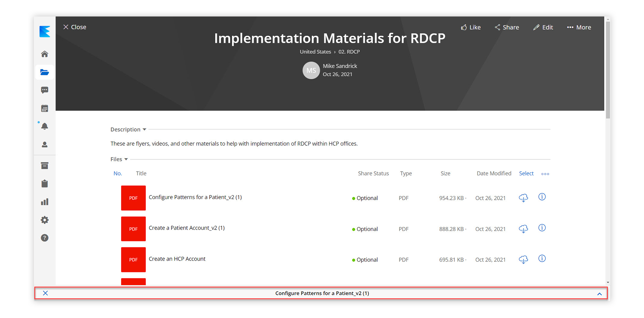Collapse the Files section
644x318 pixels.
119,159
